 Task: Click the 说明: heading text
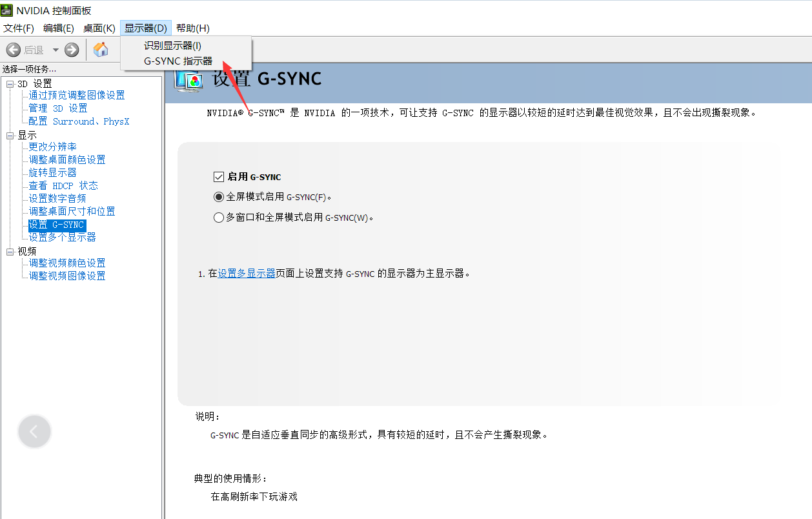[x=208, y=416]
